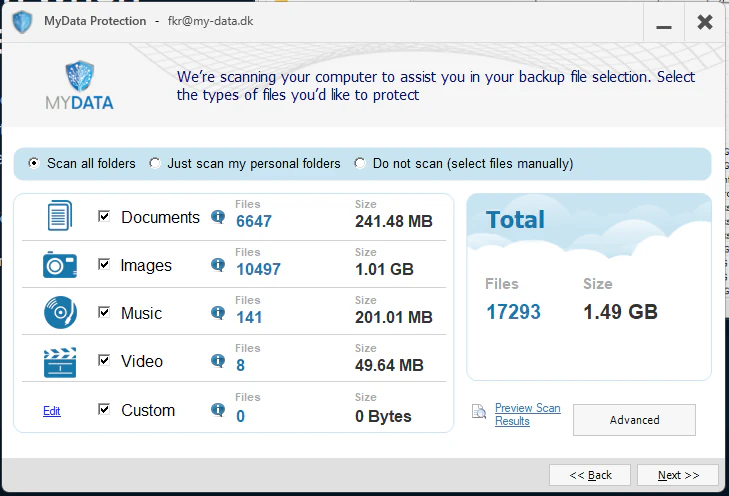Go Back to the previous step
Screen dimensions: 729x496
pyautogui.click(x=590, y=475)
